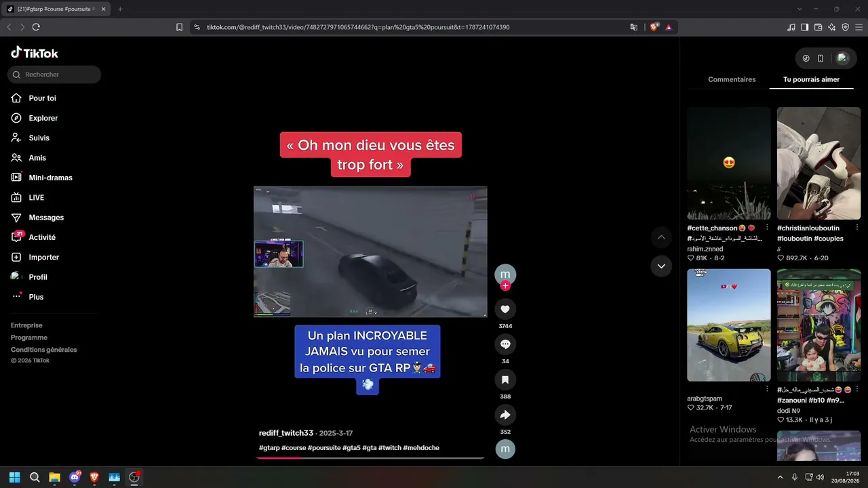
Task: Open the Brave VPN shield icon
Action: tap(846, 27)
